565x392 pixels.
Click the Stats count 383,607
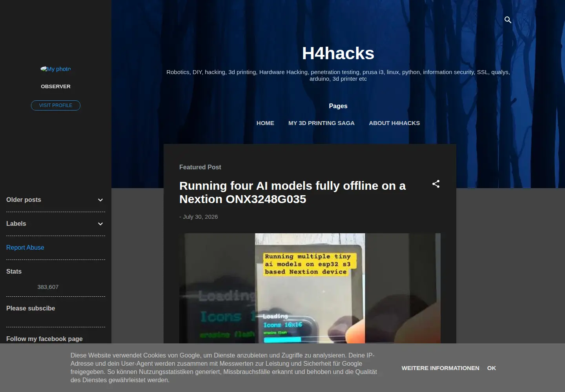pyautogui.click(x=48, y=287)
